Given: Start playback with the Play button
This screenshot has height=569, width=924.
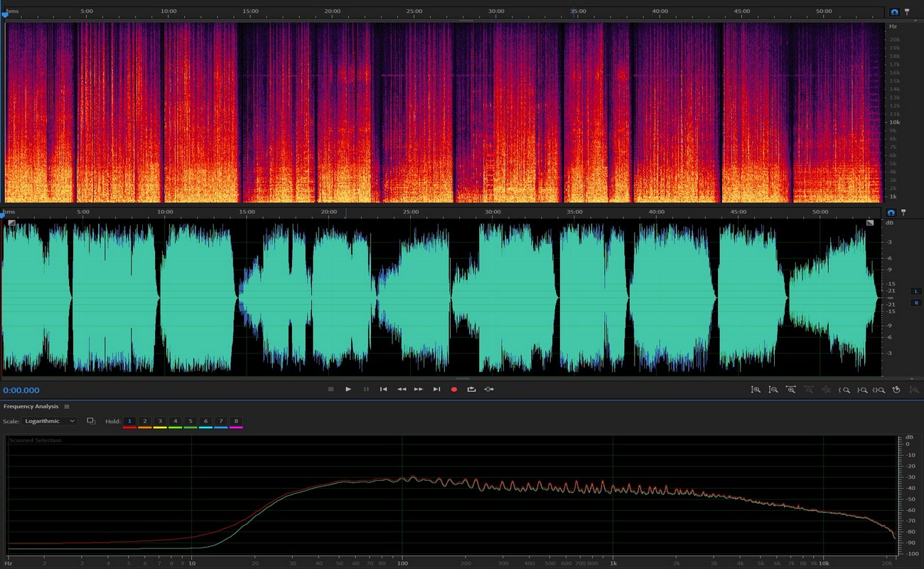Looking at the screenshot, I should 348,389.
